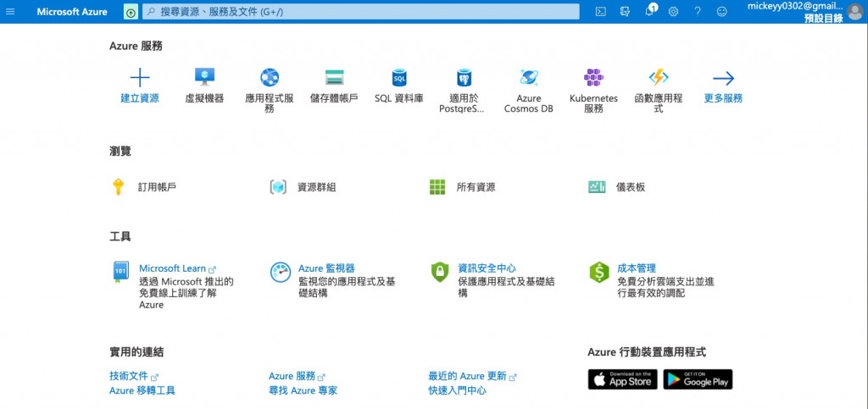
Task: Open the 適用於 PostgreSQL icon
Action: [x=464, y=77]
